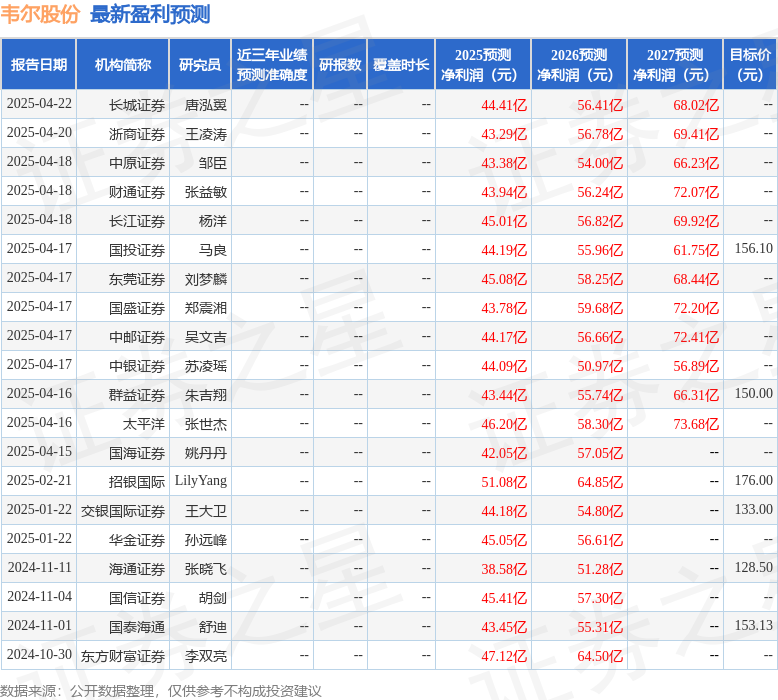778x700 pixels.
Task: Click the 133.00 target price
Action: [x=754, y=509]
